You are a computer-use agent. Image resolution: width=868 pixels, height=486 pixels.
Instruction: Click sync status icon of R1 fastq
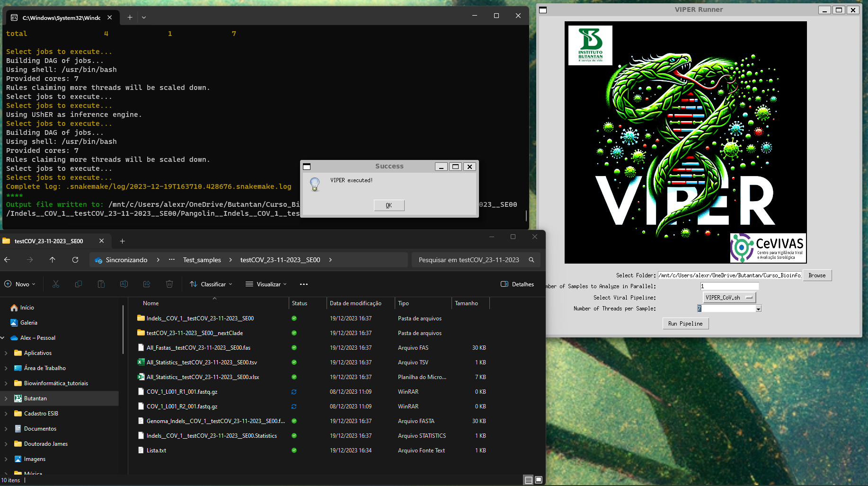[294, 392]
